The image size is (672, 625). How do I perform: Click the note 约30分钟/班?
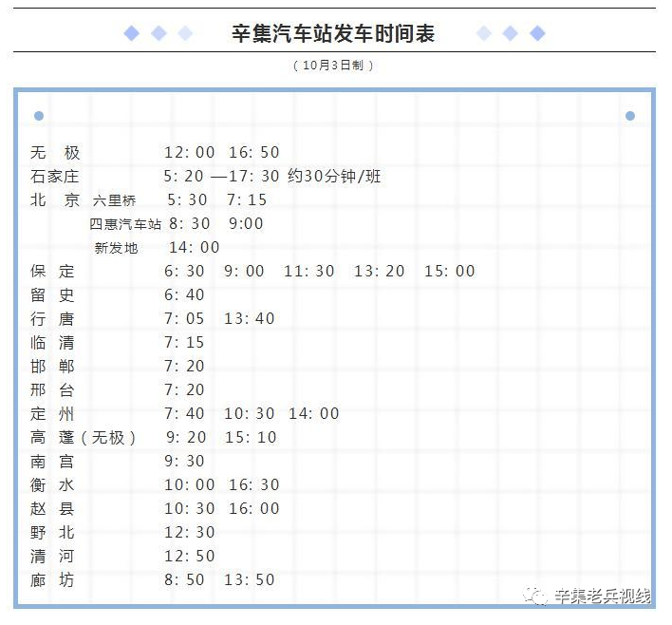(334, 176)
